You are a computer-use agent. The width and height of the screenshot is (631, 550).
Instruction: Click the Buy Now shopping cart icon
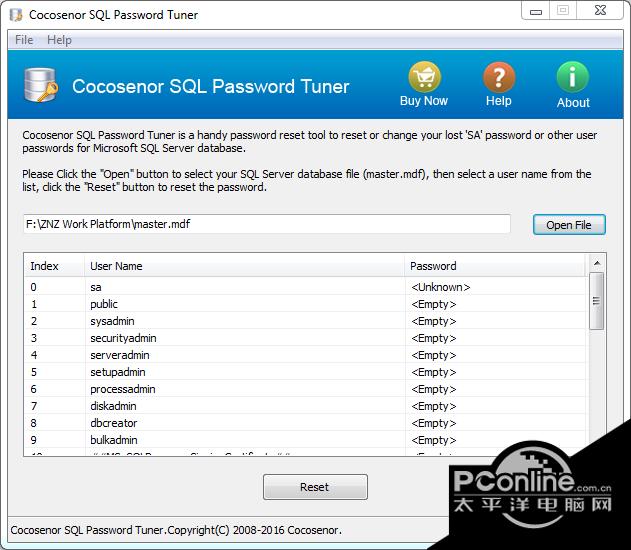425,77
